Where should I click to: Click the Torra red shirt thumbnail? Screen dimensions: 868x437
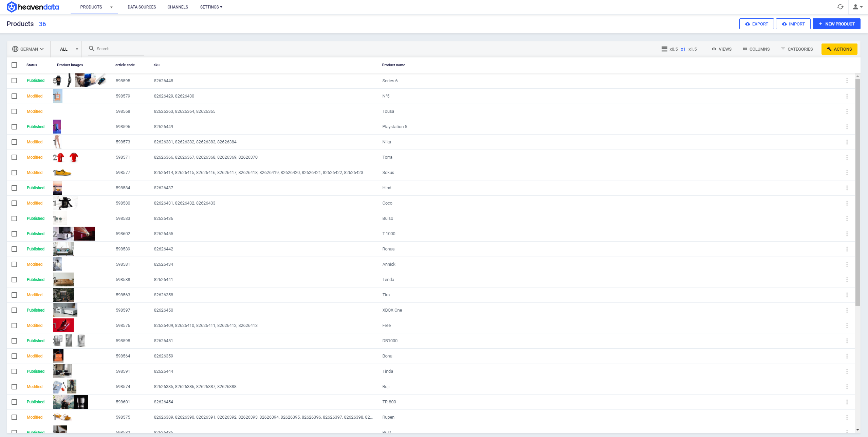pos(60,157)
